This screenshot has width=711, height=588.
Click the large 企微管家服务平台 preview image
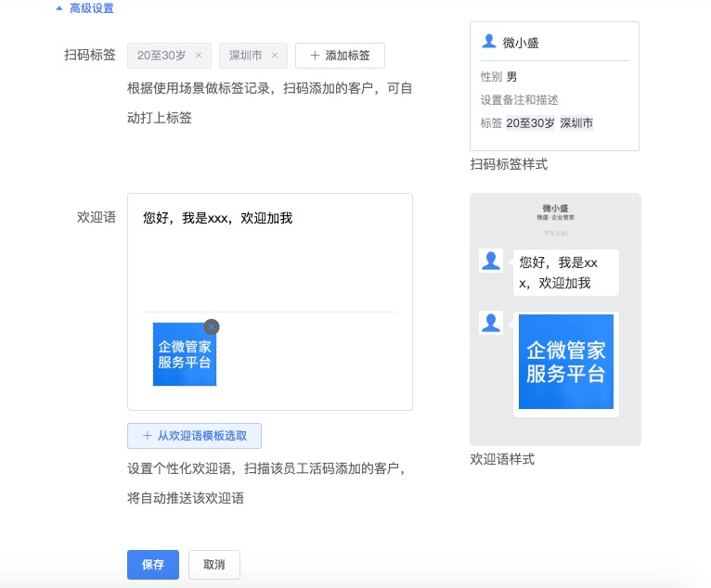(566, 362)
